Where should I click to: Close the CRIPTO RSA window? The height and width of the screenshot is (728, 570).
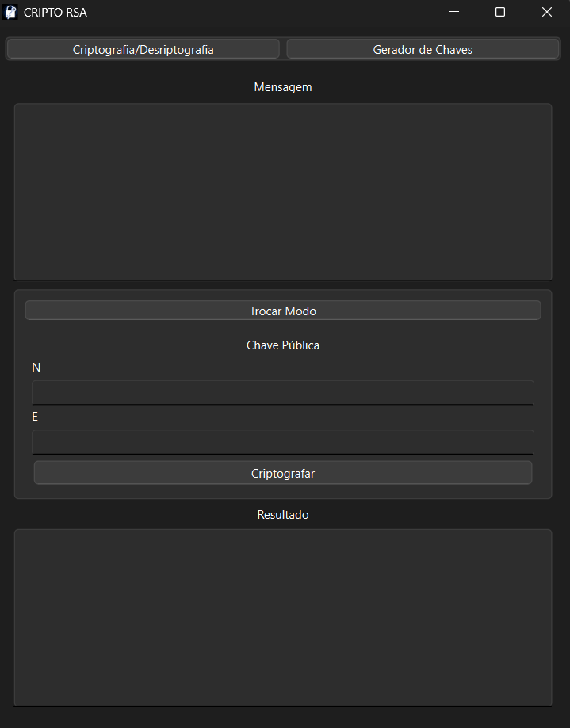547,12
